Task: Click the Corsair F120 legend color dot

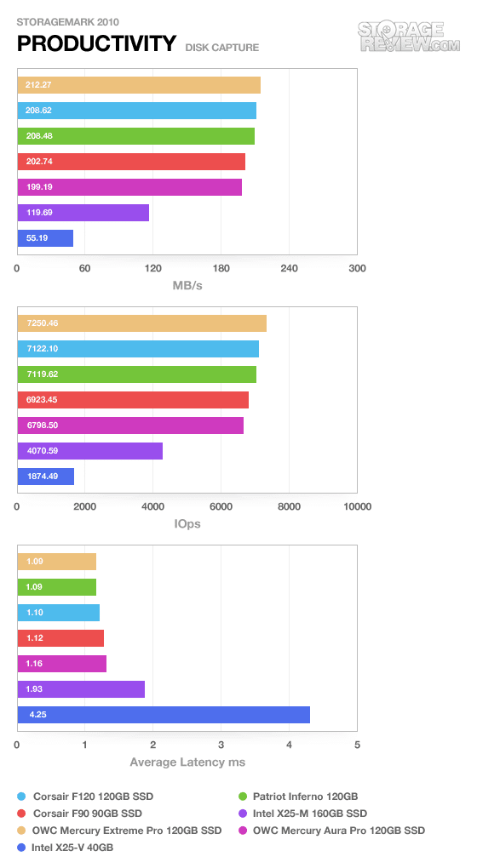Action: (x=21, y=797)
